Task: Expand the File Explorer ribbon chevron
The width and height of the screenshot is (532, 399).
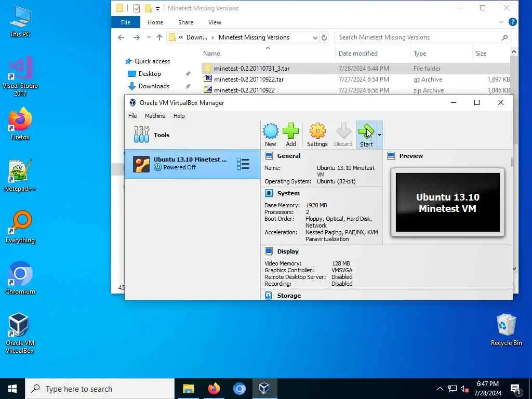Action: pos(501,22)
